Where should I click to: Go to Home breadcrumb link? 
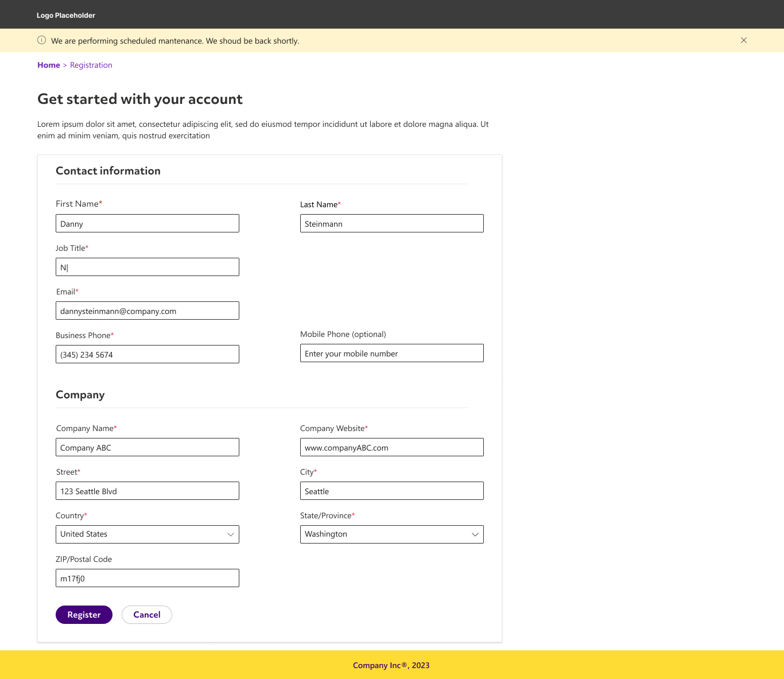coord(49,65)
